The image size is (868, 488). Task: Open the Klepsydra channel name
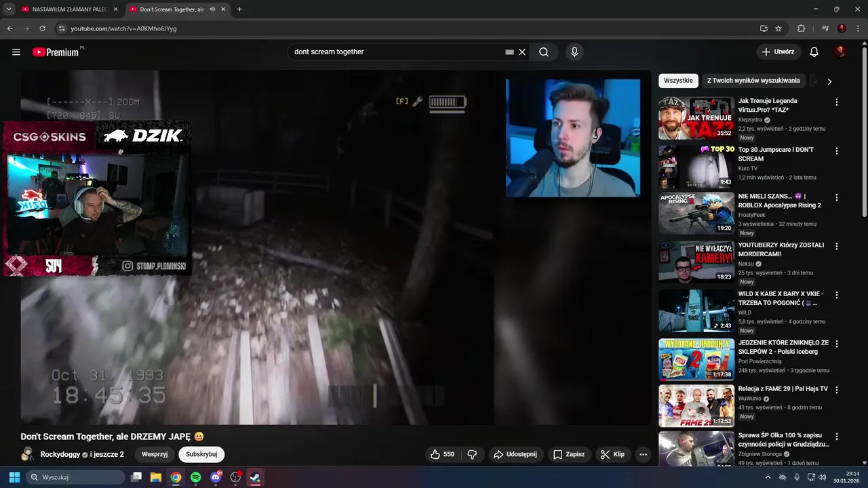pos(751,119)
